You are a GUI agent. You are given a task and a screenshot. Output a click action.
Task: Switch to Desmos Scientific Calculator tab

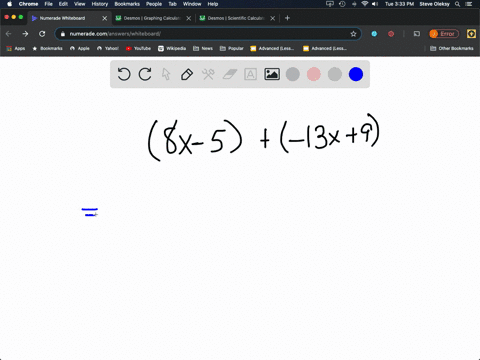pyautogui.click(x=236, y=18)
